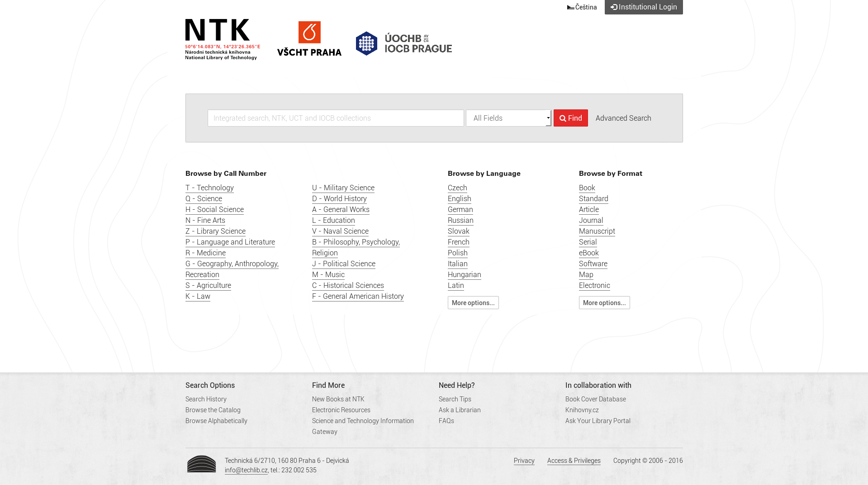Click the NTK National Library of Technology logo

223,39
